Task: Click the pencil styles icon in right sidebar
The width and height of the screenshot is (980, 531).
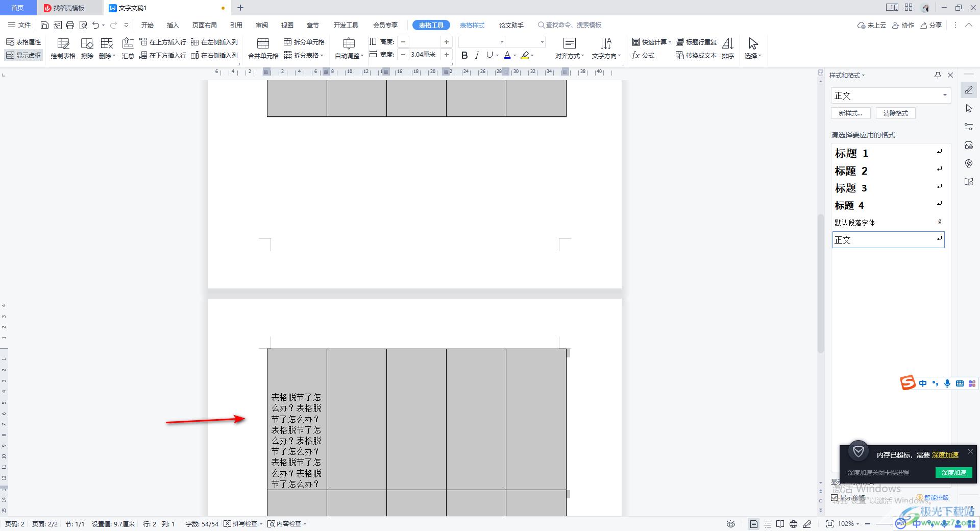Action: click(x=969, y=90)
